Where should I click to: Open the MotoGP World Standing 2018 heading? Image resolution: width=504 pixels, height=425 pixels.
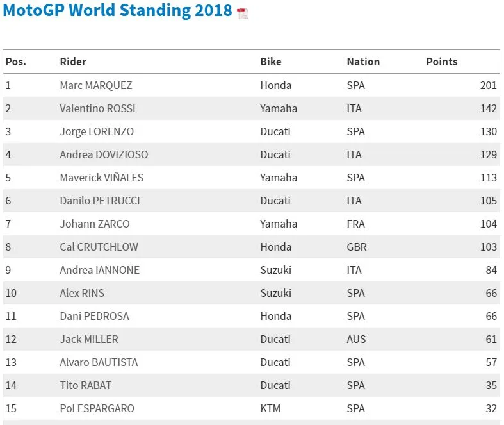pos(117,10)
